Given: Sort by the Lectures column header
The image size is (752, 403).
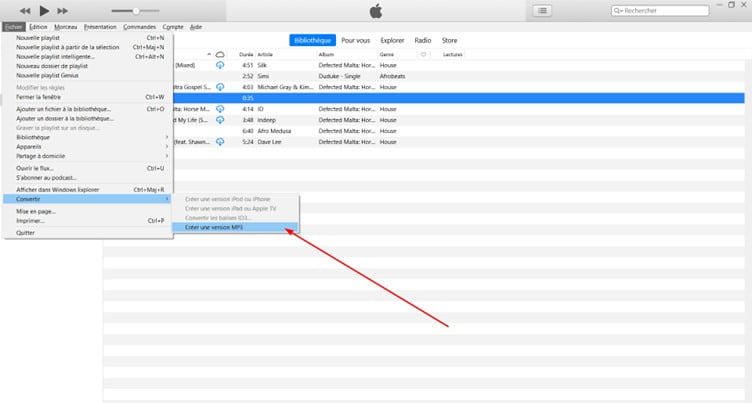Looking at the screenshot, I should [453, 55].
